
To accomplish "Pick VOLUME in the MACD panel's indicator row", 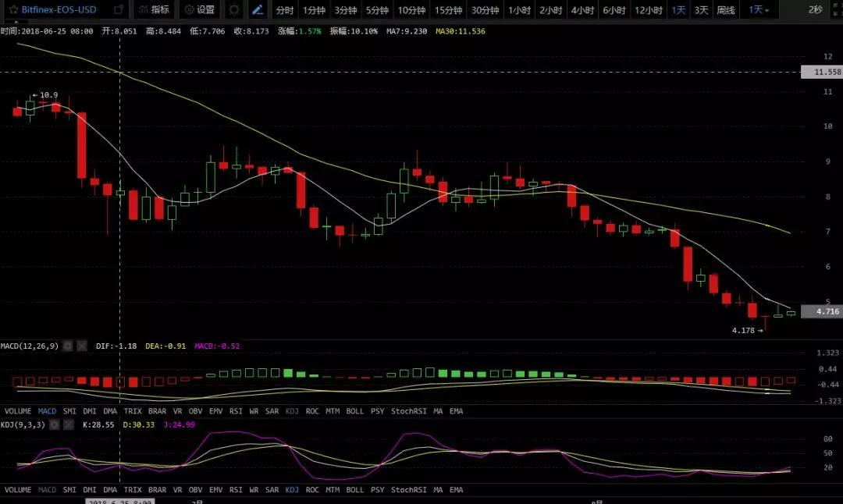I will tap(18, 410).
